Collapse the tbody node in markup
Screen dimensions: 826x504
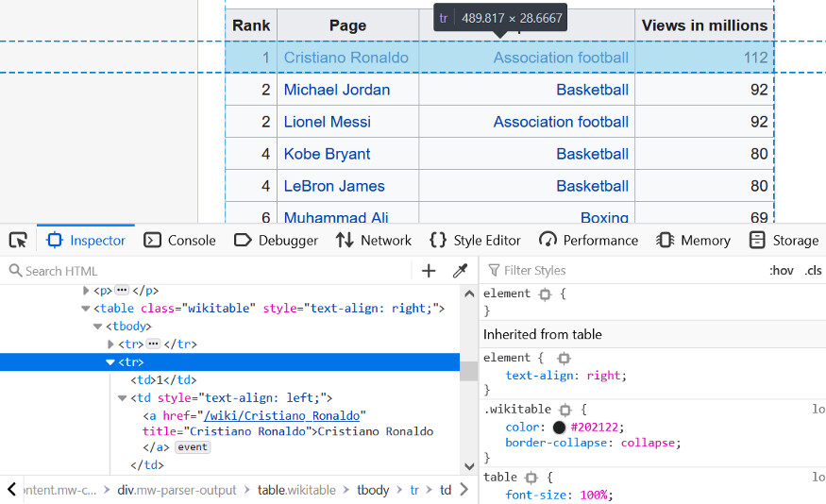point(98,327)
